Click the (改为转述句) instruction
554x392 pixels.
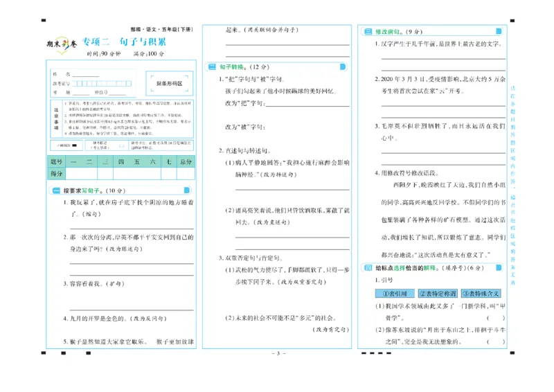click(278, 175)
